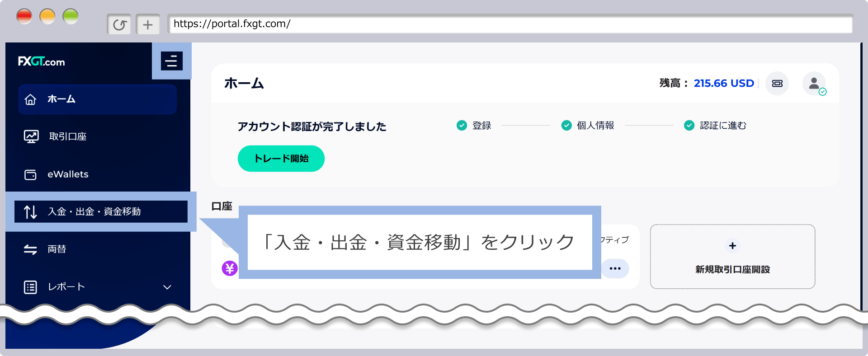The height and width of the screenshot is (356, 868).
Task: Click the 登録 completed step checkmark
Action: pos(462,125)
